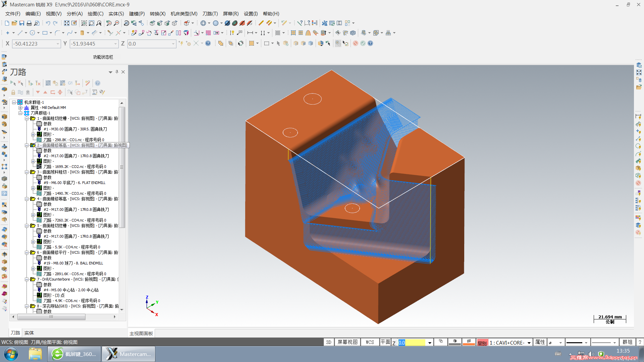Collapse operation 1 曲面粗切挖槽

27,118
